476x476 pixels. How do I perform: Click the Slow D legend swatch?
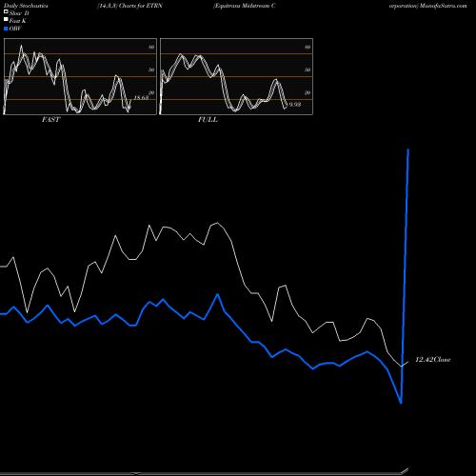pos(6,11)
